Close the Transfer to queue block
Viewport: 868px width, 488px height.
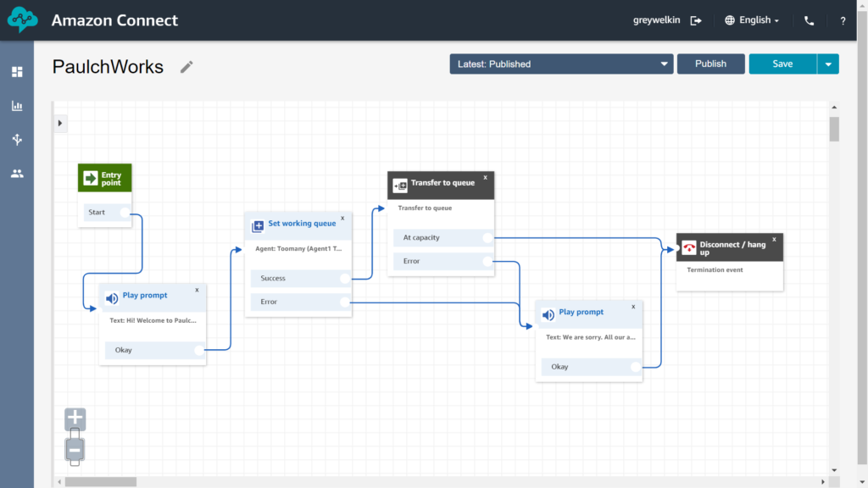pos(486,178)
